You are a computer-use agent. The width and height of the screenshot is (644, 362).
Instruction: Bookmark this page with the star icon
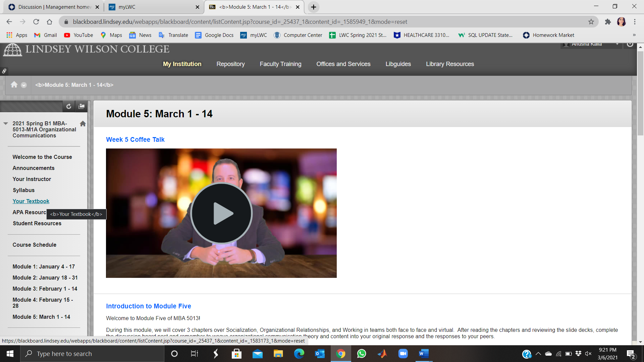tap(591, 22)
